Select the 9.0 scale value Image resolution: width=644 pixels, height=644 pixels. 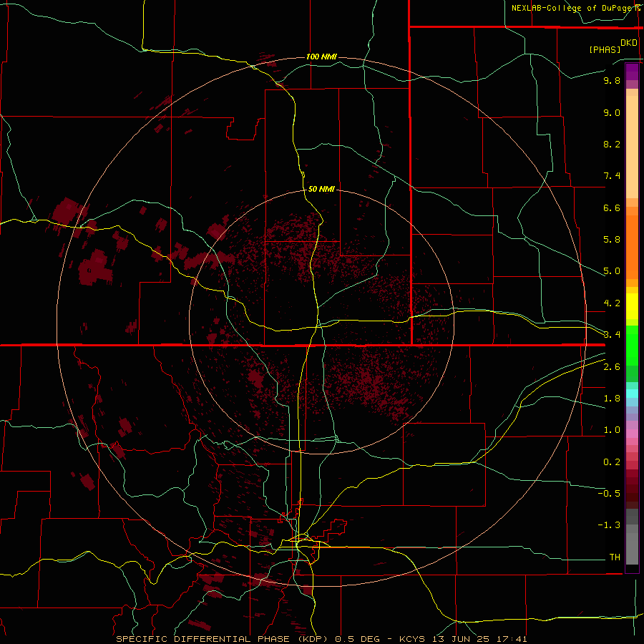click(612, 112)
